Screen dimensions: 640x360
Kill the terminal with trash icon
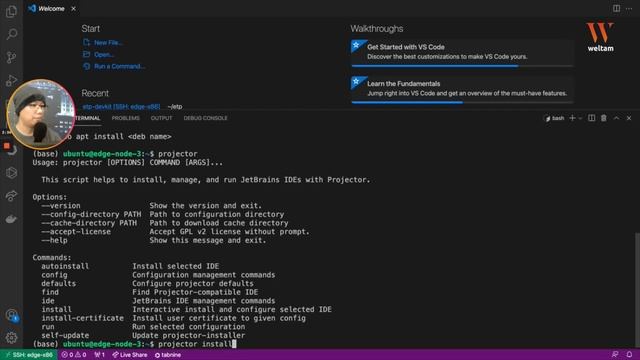(604, 118)
